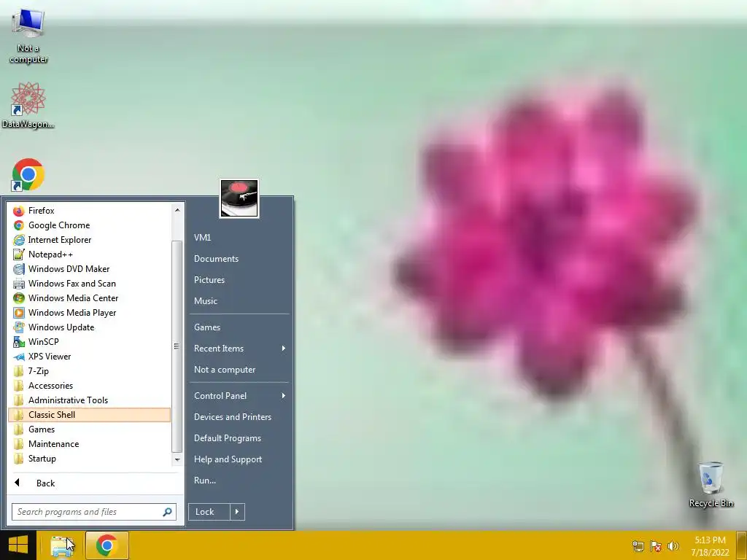Launch WinSCP from the programs list
This screenshot has width=747, height=560.
click(x=89, y=342)
